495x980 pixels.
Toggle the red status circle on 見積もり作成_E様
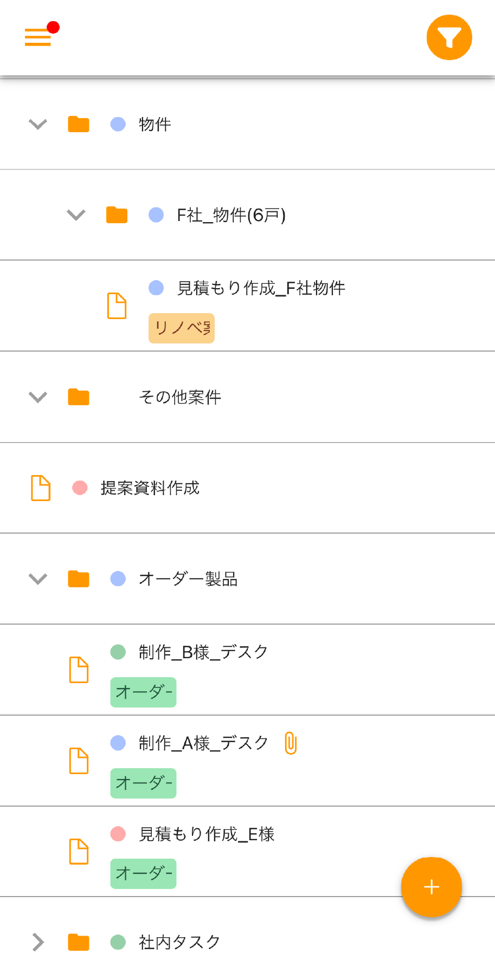(118, 834)
